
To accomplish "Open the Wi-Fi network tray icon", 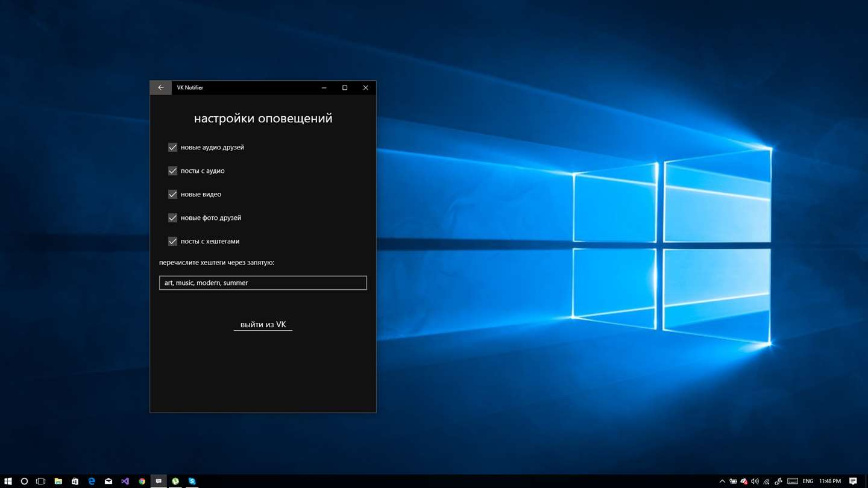I will pos(766,481).
